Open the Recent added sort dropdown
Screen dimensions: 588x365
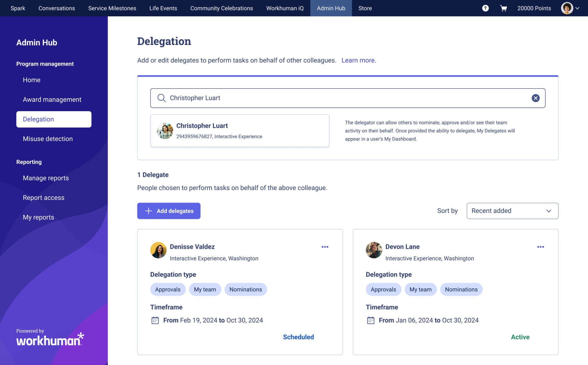click(512, 211)
